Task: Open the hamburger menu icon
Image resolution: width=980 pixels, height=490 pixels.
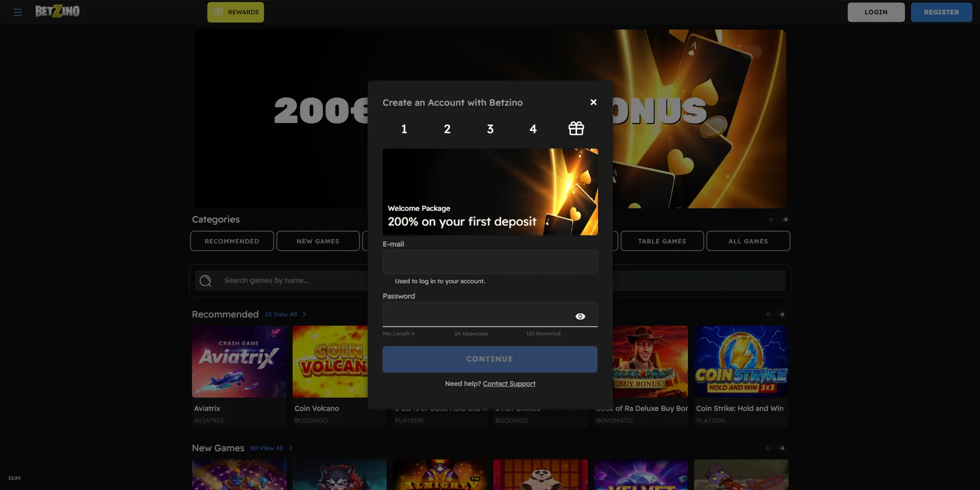Action: click(17, 12)
